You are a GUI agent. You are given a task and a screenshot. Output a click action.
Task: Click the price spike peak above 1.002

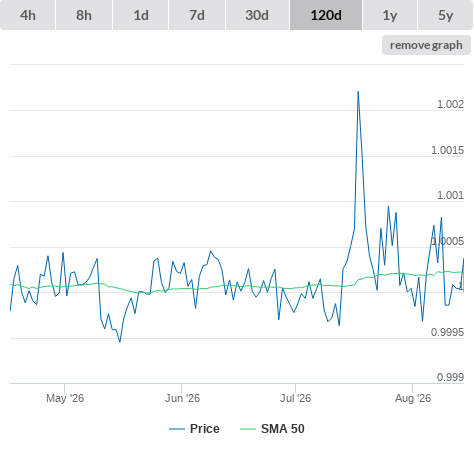[358, 92]
